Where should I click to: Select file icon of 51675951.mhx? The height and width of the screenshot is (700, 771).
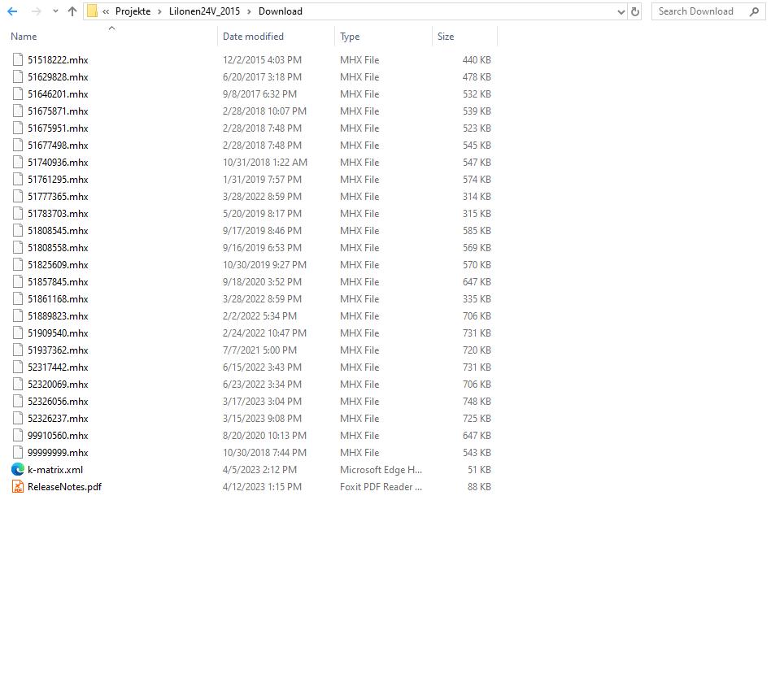[18, 128]
